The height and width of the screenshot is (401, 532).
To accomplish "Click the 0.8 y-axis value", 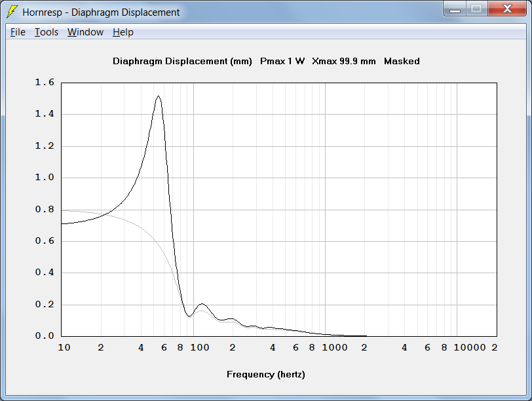I will [45, 209].
